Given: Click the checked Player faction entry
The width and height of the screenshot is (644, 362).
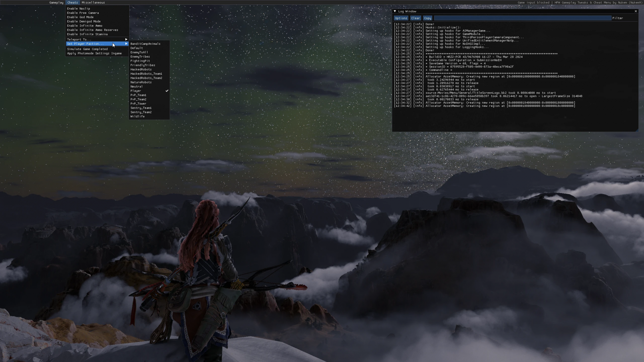Looking at the screenshot, I should coord(149,91).
